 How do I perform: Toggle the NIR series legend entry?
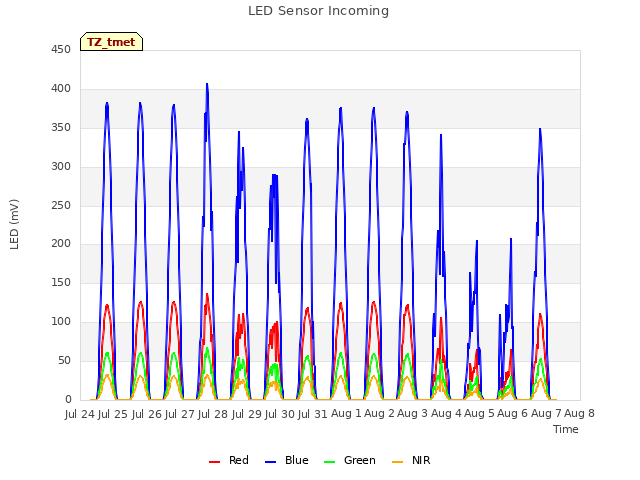[x=411, y=460]
